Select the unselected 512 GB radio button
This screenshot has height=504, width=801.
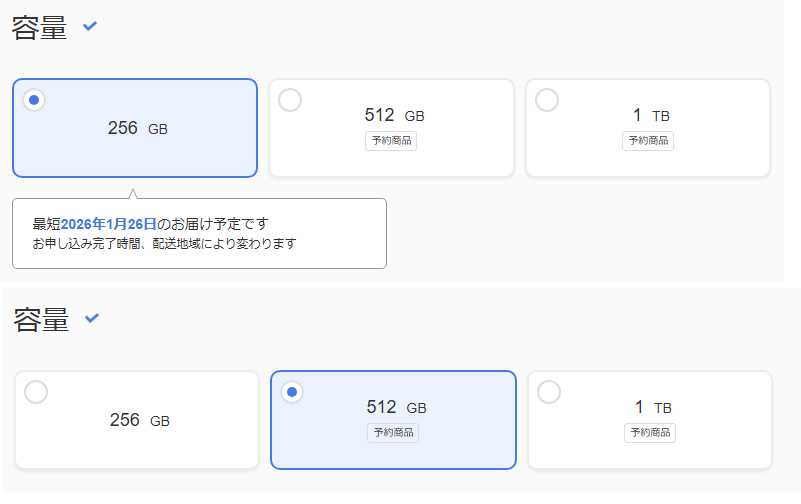(290, 100)
